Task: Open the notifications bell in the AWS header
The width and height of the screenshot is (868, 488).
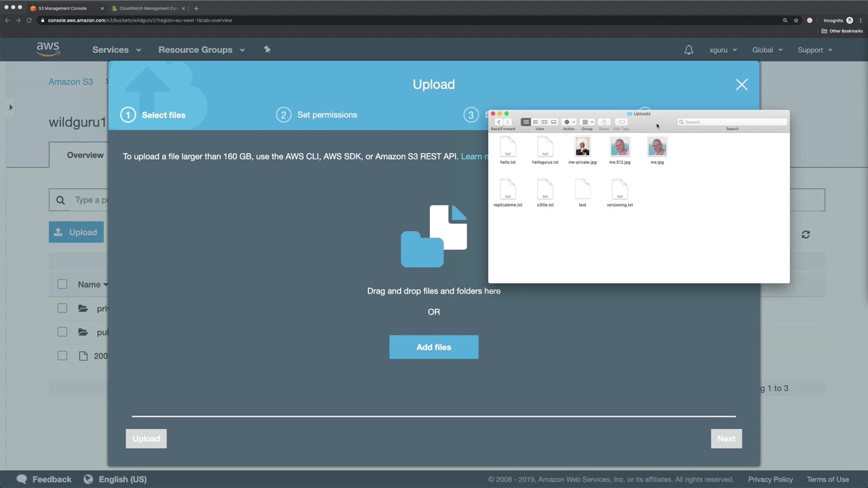Action: click(689, 49)
